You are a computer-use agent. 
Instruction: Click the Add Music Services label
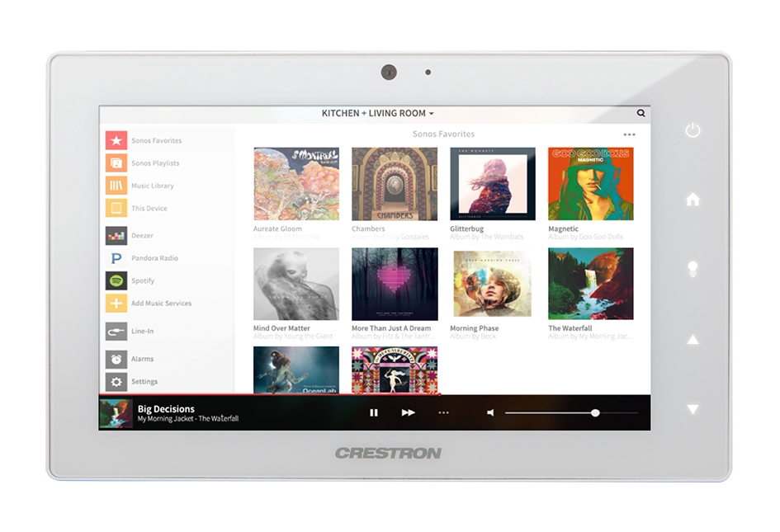click(161, 304)
